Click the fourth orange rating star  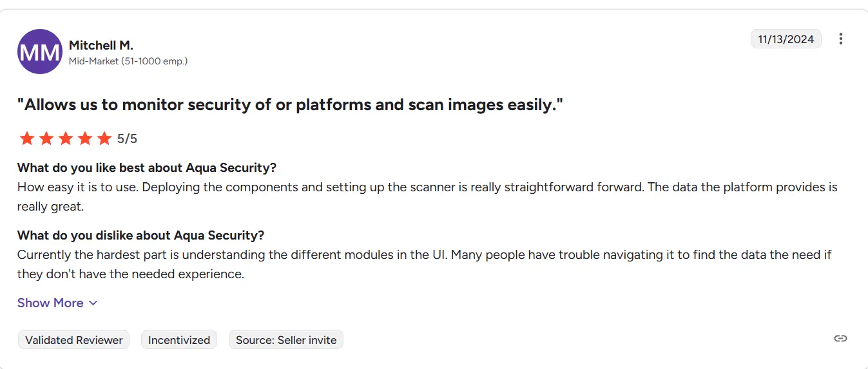pos(84,138)
